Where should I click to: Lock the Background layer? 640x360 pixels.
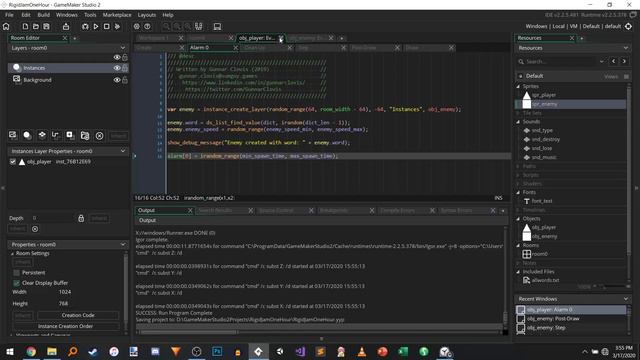[x=125, y=80]
